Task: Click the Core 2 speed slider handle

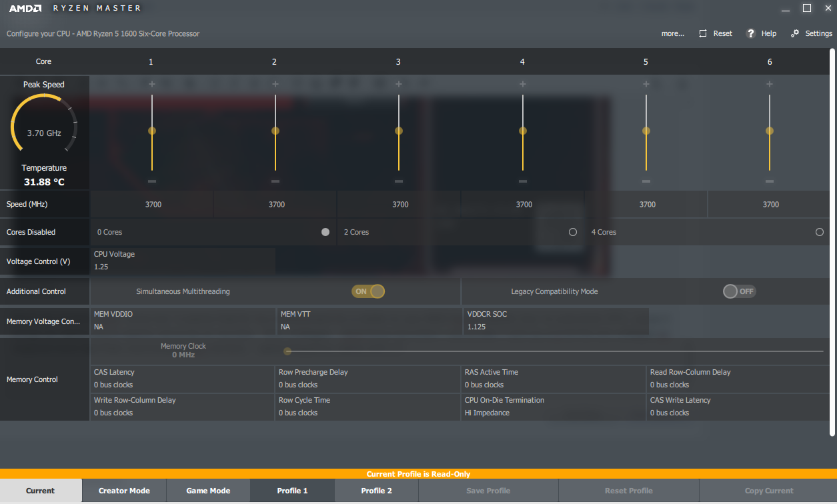Action: pyautogui.click(x=275, y=131)
